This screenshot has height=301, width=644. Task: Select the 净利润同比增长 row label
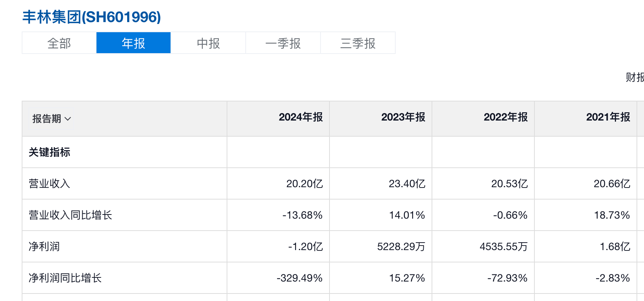coord(65,278)
